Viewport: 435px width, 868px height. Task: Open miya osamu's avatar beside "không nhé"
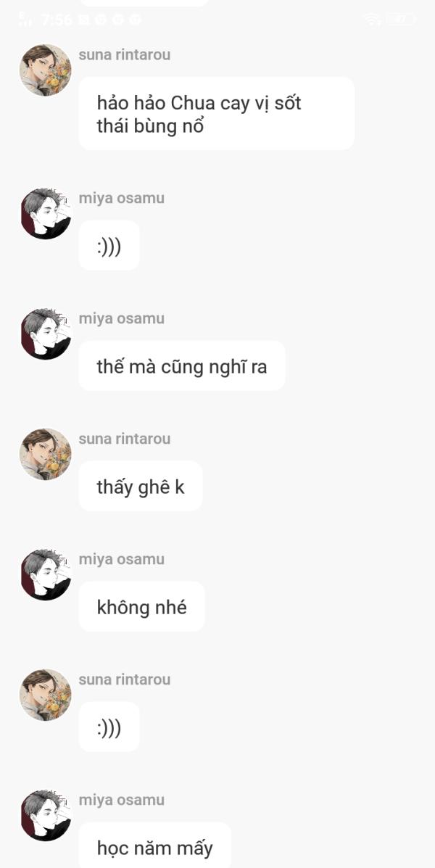pos(46,574)
